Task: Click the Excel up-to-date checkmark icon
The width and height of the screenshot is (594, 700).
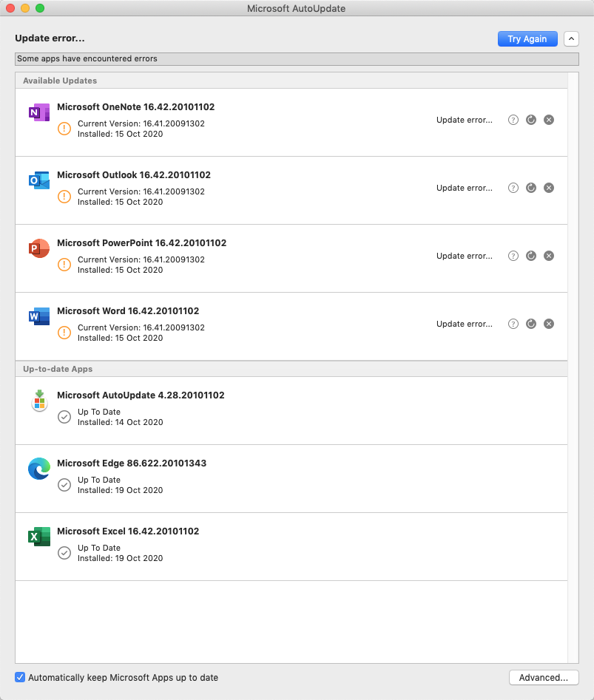Action: tap(64, 553)
